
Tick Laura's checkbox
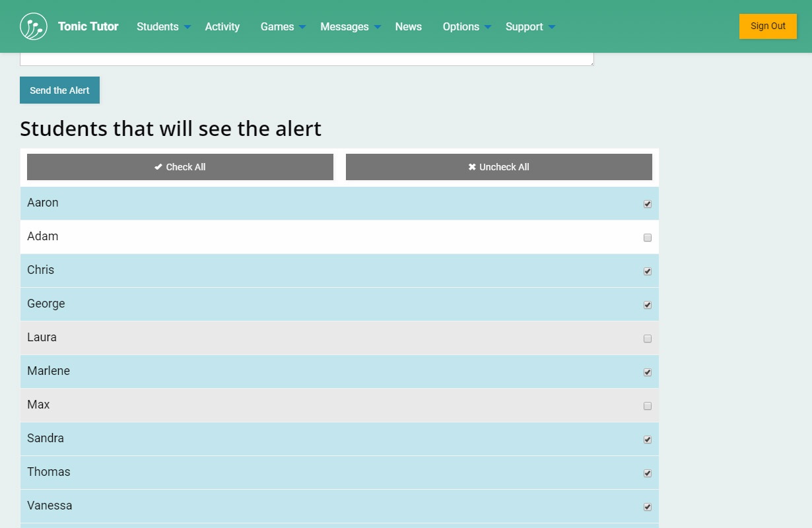point(648,339)
